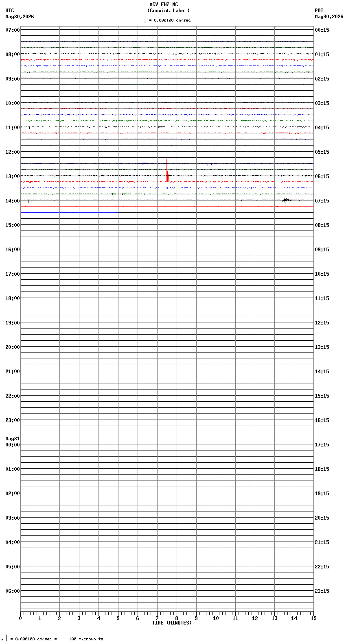
Task: Click the '20:15' PDT row label
Action: [x=322, y=518]
